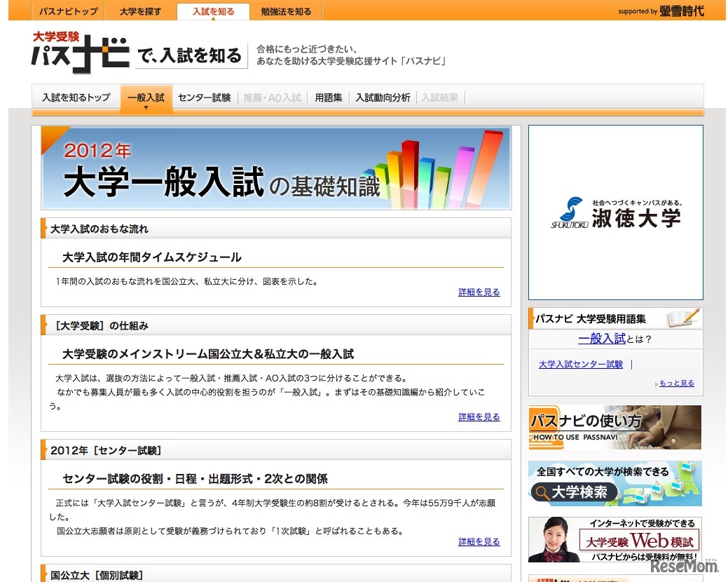The height and width of the screenshot is (582, 728).
Task: Select 勉強法を知る in the top navigation
Action: click(x=285, y=11)
